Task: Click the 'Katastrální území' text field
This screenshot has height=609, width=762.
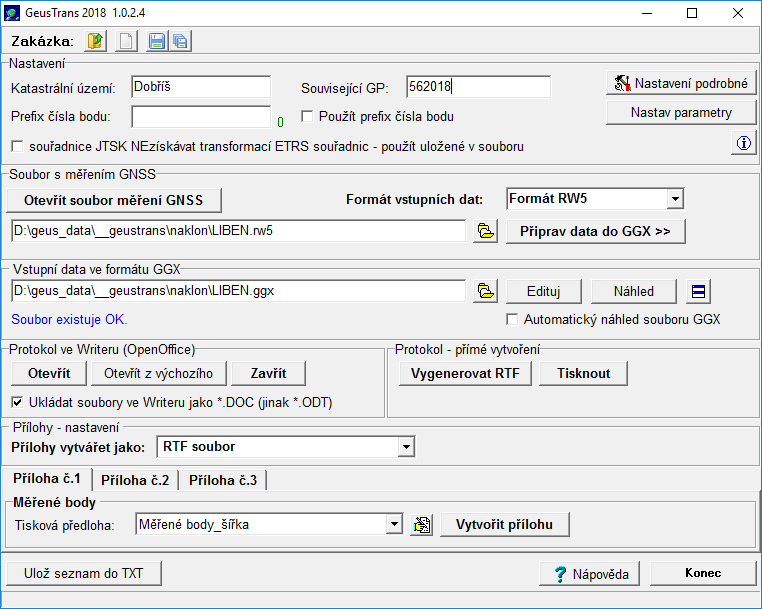Action: coord(199,88)
